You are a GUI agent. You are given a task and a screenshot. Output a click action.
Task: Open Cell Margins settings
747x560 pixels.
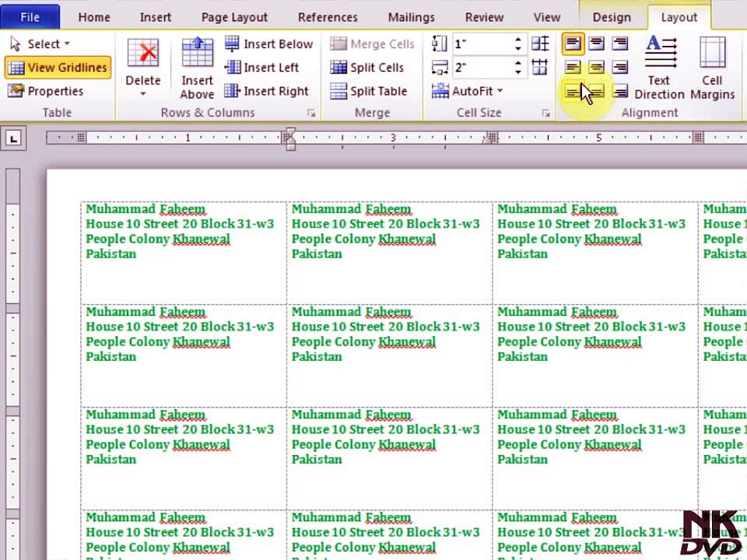tap(713, 67)
